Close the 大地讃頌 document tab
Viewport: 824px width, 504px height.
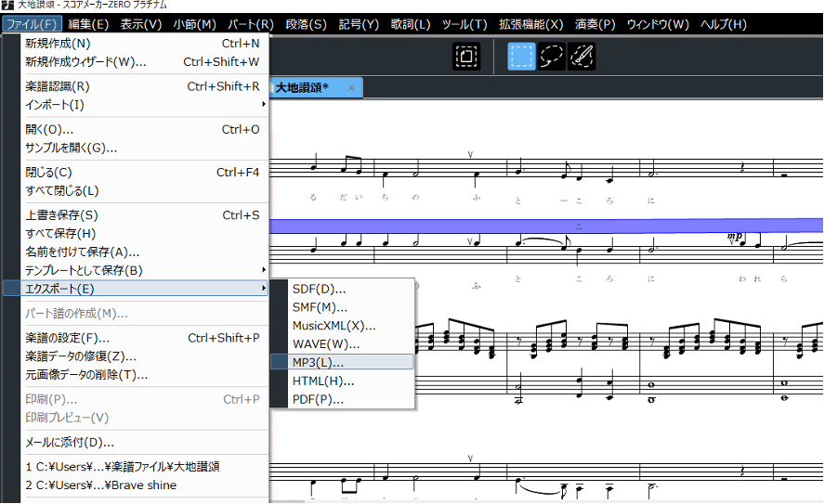point(351,88)
